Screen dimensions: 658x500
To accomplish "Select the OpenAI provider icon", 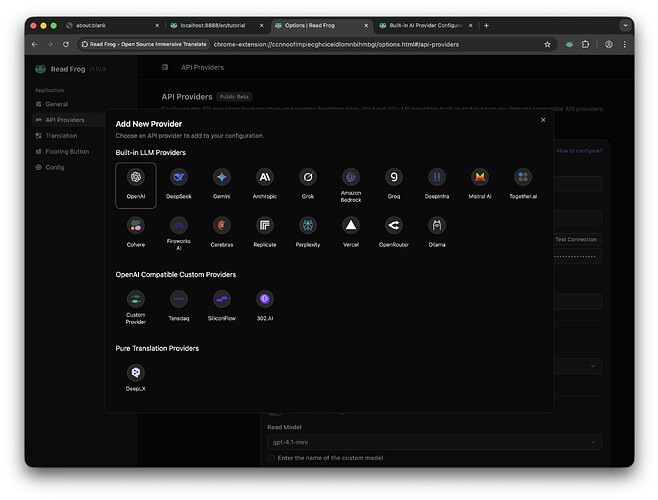I will 136,185.
